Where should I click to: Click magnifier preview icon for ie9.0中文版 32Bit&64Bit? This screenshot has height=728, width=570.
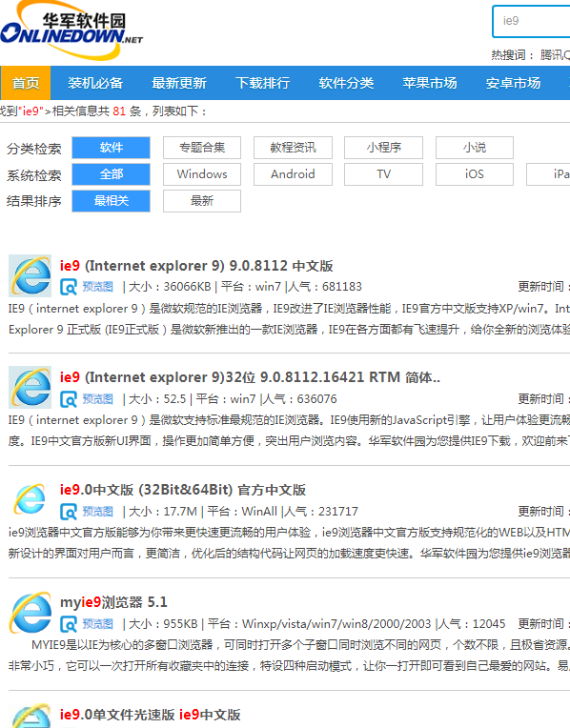69,512
